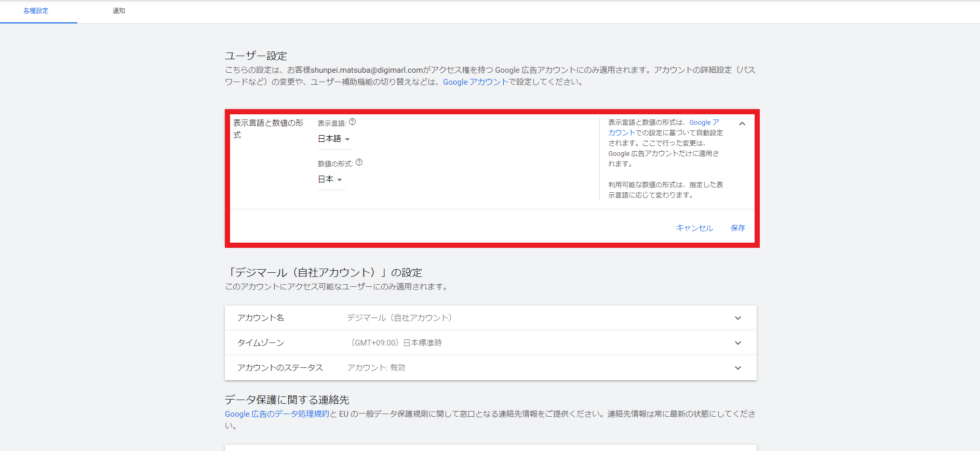Click the アカウント名 label
The width and height of the screenshot is (980, 451).
261,318
